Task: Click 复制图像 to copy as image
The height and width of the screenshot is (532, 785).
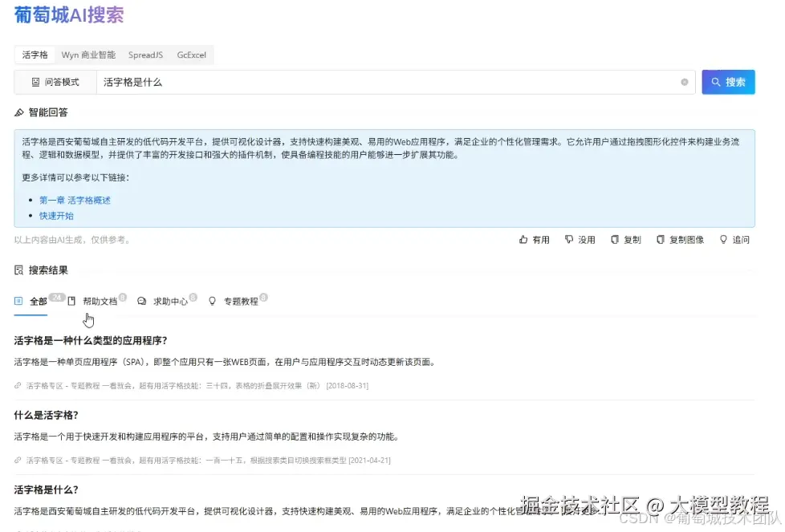Action: tap(681, 240)
